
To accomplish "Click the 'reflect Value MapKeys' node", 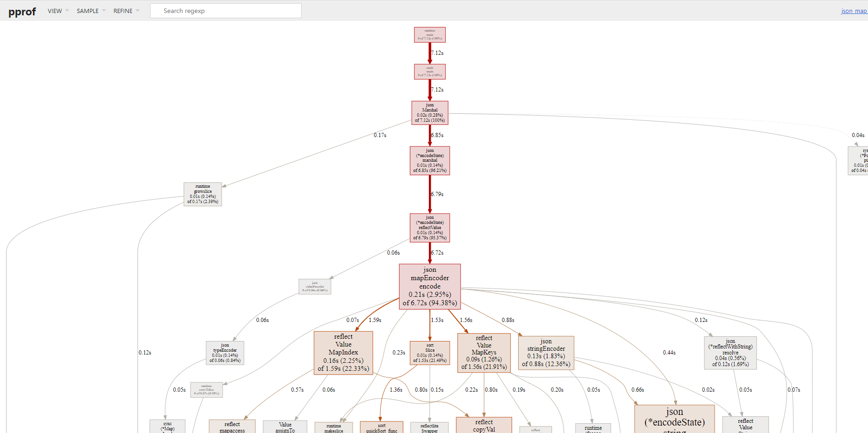I will 483,353.
